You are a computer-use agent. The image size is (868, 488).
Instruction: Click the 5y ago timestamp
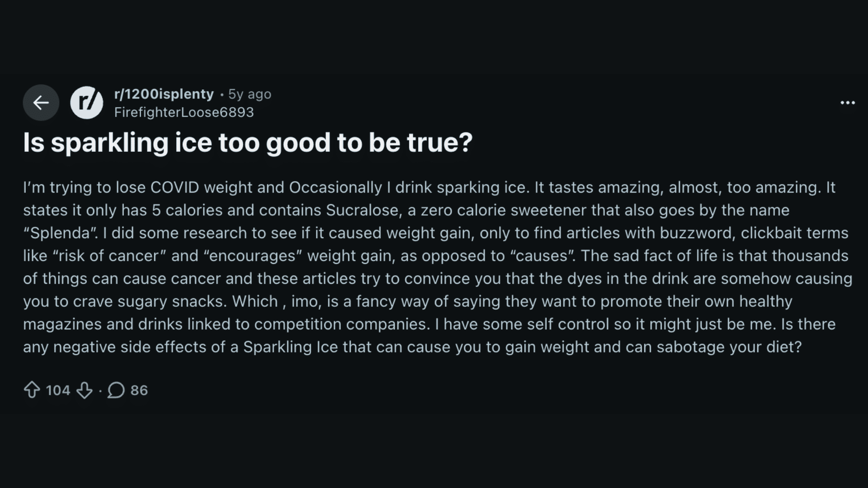tap(249, 94)
